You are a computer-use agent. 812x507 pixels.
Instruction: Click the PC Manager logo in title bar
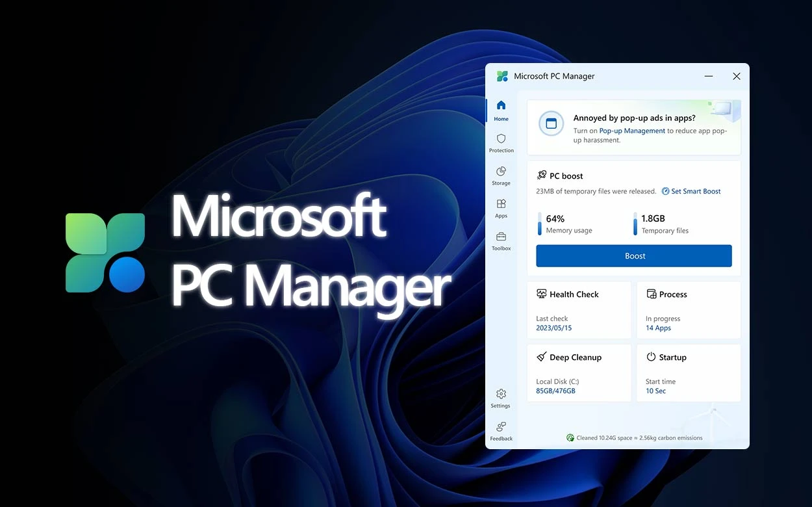coord(502,76)
